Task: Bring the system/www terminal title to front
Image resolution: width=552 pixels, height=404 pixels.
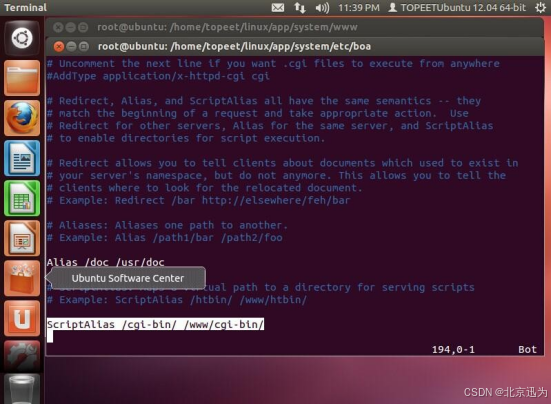Action: coord(227,27)
